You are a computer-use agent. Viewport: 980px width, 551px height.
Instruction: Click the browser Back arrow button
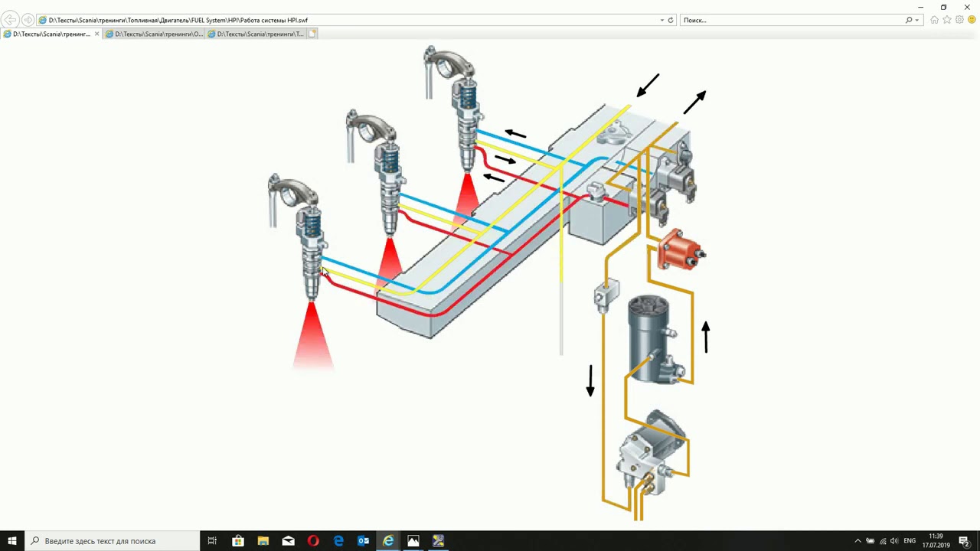click(x=11, y=20)
